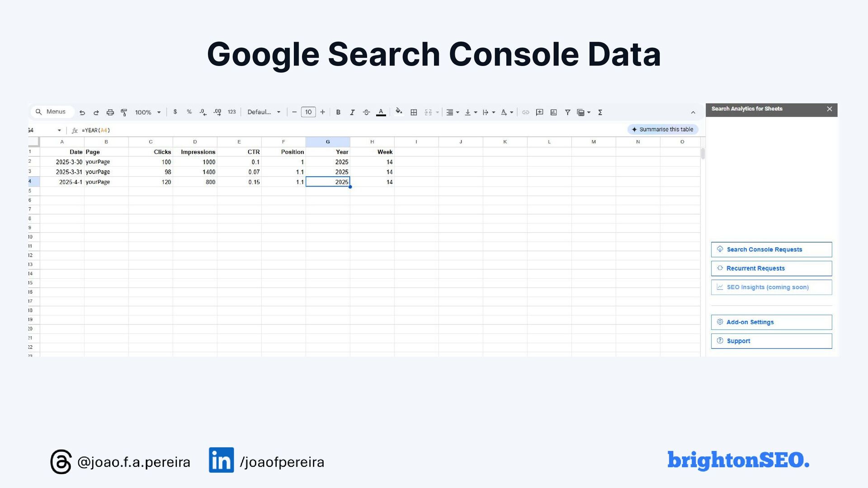This screenshot has height=488, width=868.
Task: Open the zoom 100% dropdown
Action: [x=147, y=113]
